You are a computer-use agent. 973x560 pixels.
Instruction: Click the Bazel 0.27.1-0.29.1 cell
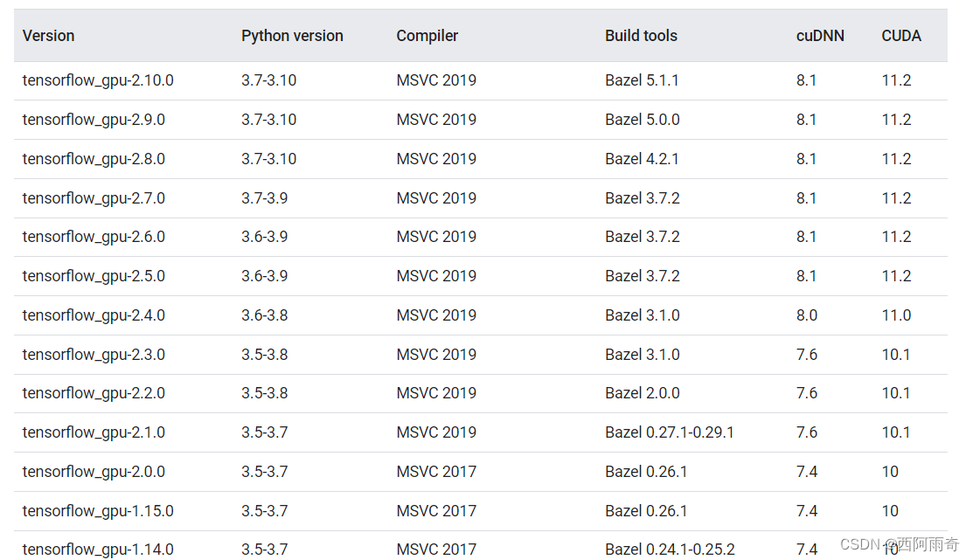click(670, 432)
